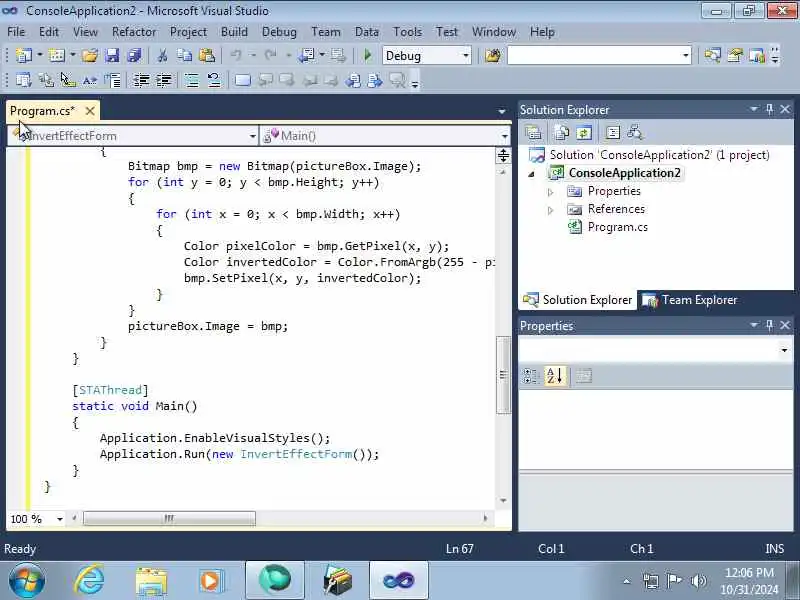Click the STAThread attribute text
The width and height of the screenshot is (800, 600).
(110, 390)
